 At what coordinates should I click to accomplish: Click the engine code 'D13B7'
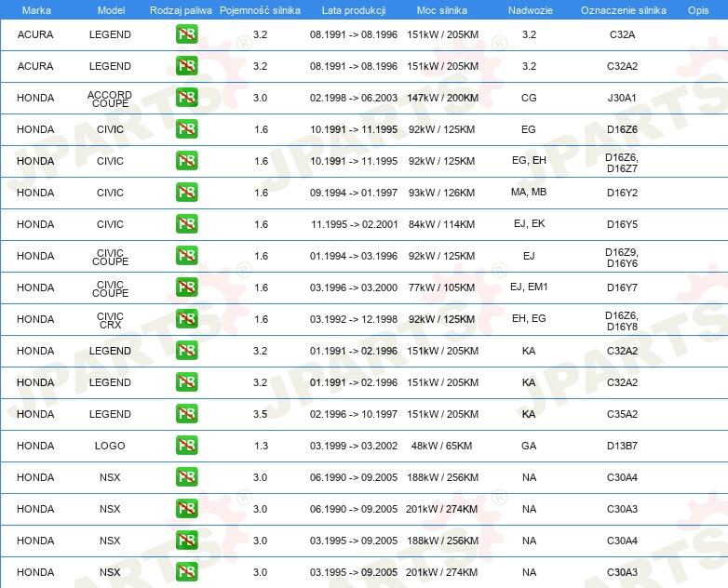coord(622,446)
